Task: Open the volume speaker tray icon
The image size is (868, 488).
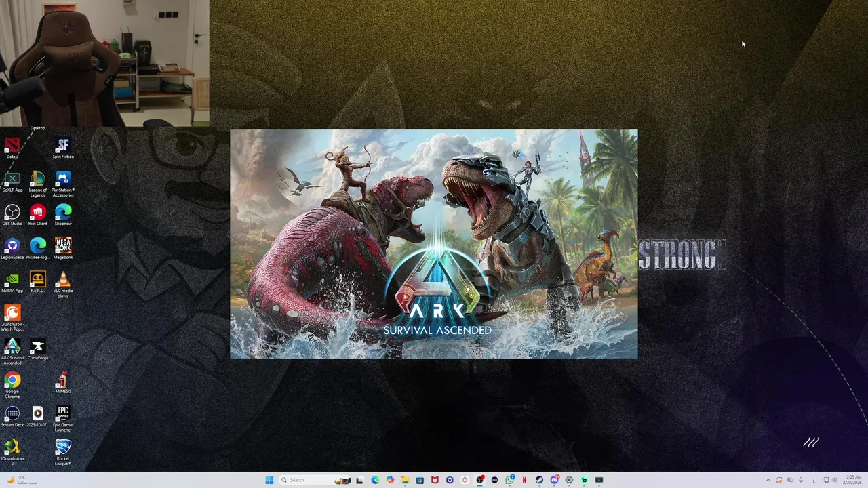Action: tap(835, 480)
